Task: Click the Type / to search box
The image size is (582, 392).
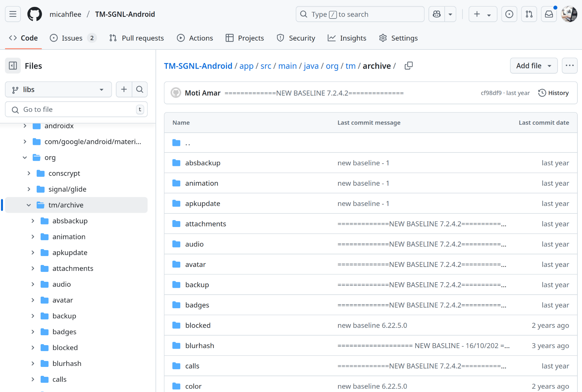Action: coord(360,14)
